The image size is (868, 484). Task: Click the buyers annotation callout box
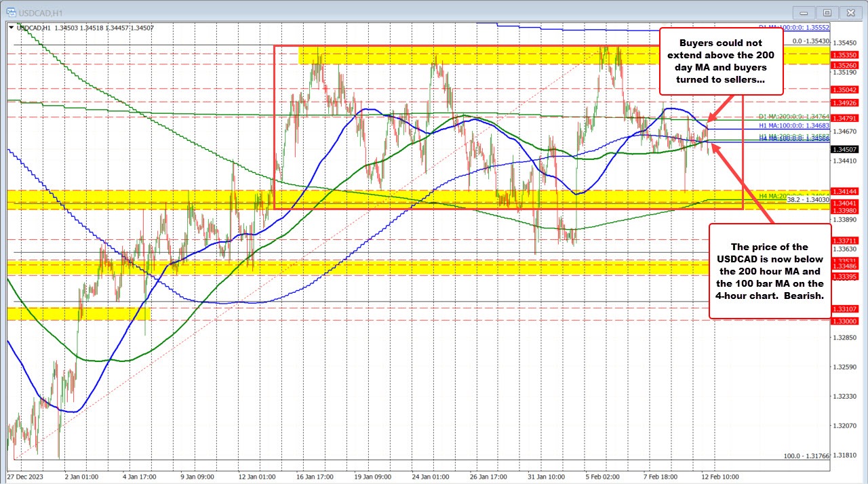pyautogui.click(x=721, y=61)
